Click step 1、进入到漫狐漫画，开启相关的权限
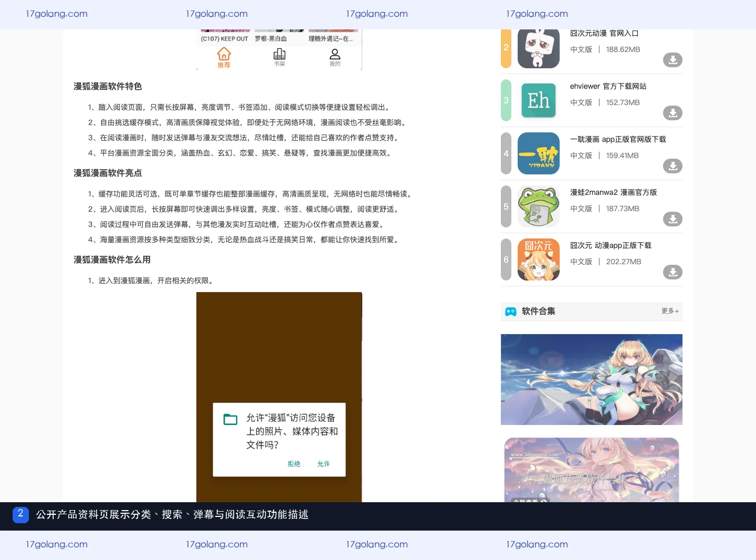This screenshot has width=756, height=560. (x=152, y=281)
